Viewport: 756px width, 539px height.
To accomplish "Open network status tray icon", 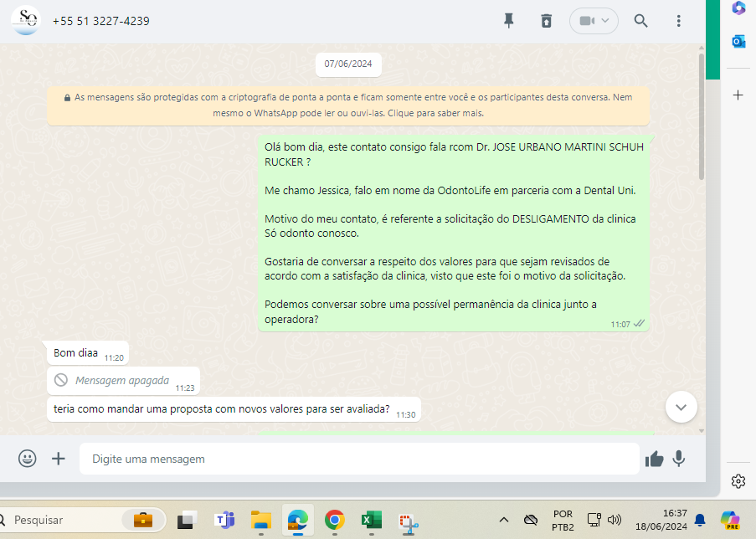I will (594, 520).
